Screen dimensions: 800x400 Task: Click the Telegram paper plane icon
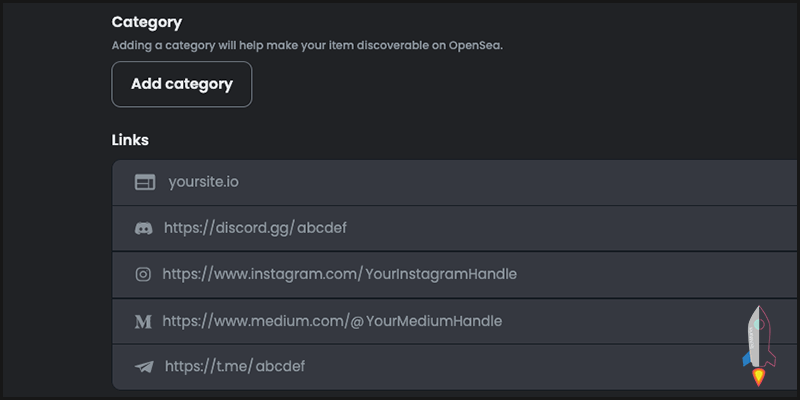tap(144, 367)
